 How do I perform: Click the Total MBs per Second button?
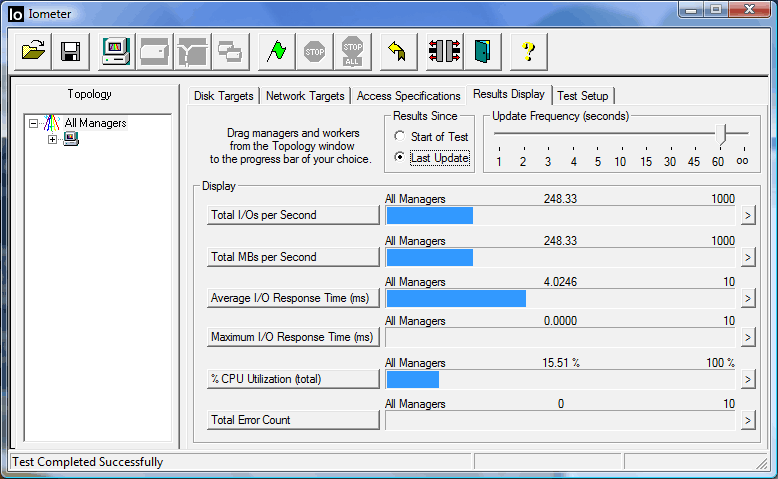tap(293, 257)
